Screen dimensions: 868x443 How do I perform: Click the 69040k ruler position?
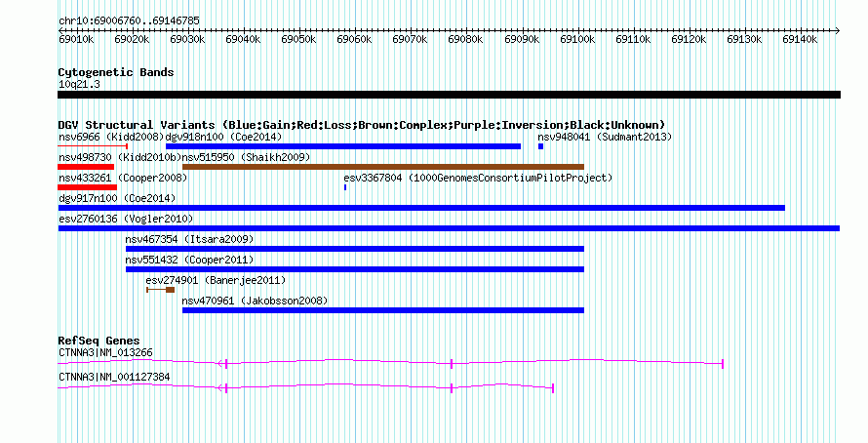pyautogui.click(x=243, y=39)
